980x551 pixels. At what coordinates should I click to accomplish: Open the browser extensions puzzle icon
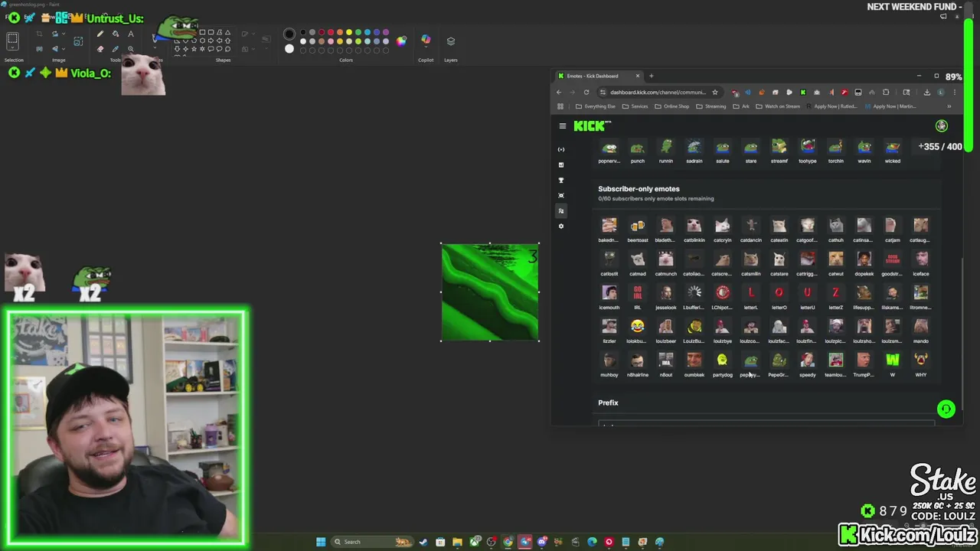pyautogui.click(x=886, y=92)
